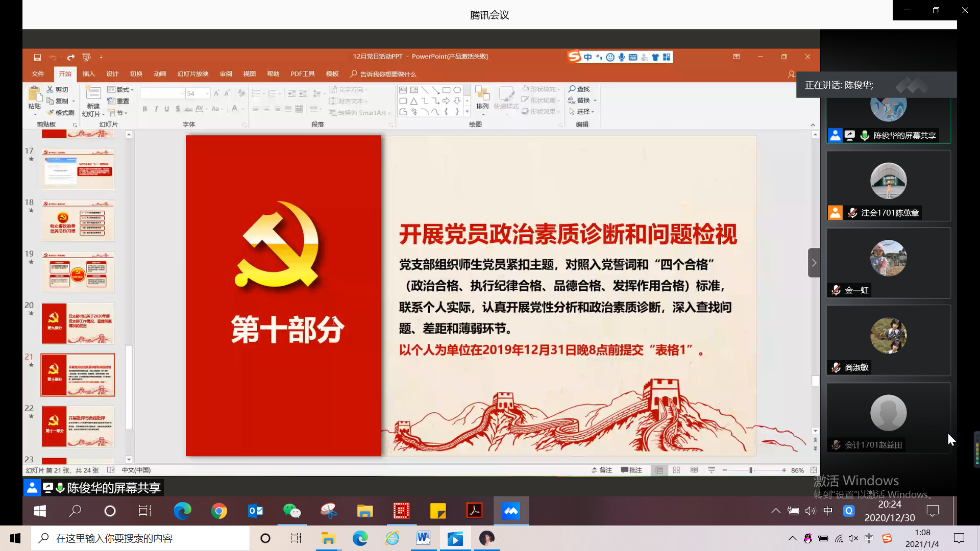Open Reading View from status bar

tap(694, 470)
